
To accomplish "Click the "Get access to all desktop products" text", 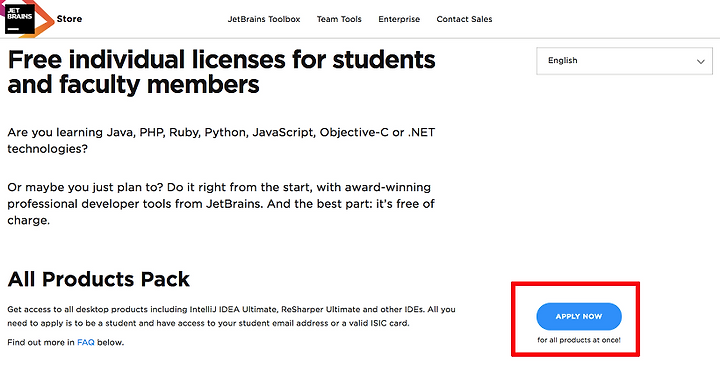I will (231, 316).
